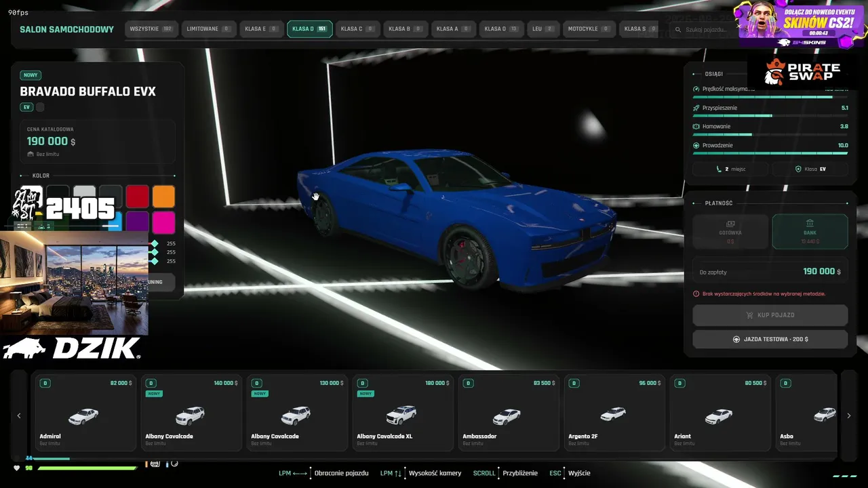Screen dimensions: 868x488
Task: Open the Wszystkie tab
Action: pos(151,29)
